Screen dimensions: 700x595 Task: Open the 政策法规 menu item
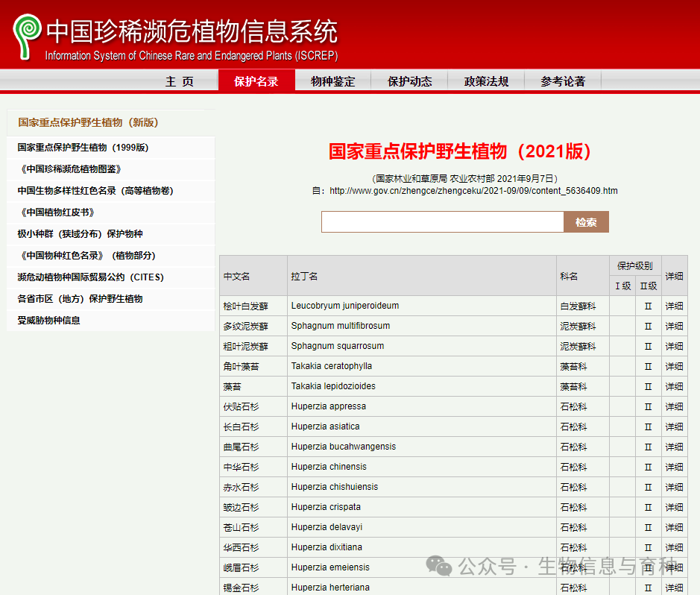485,82
